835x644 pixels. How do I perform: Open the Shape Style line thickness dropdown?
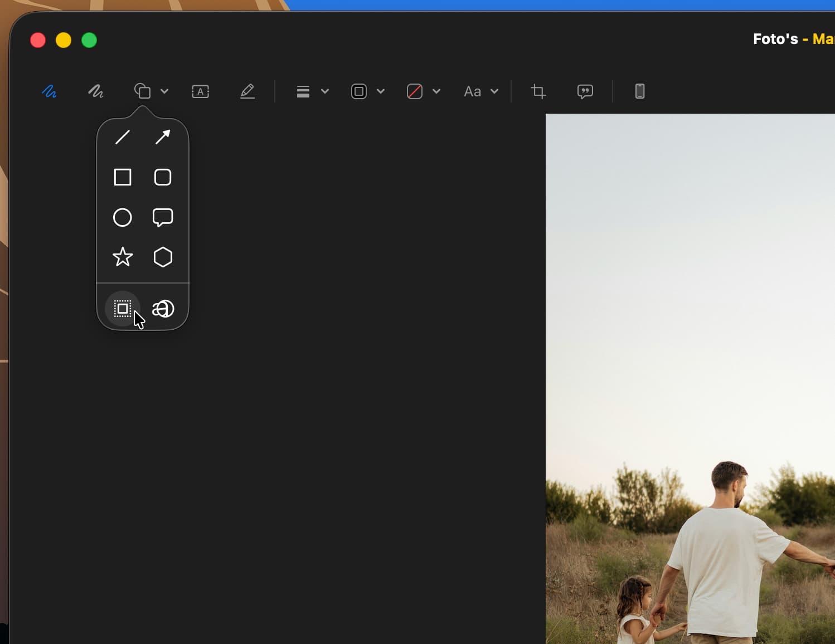coord(312,91)
